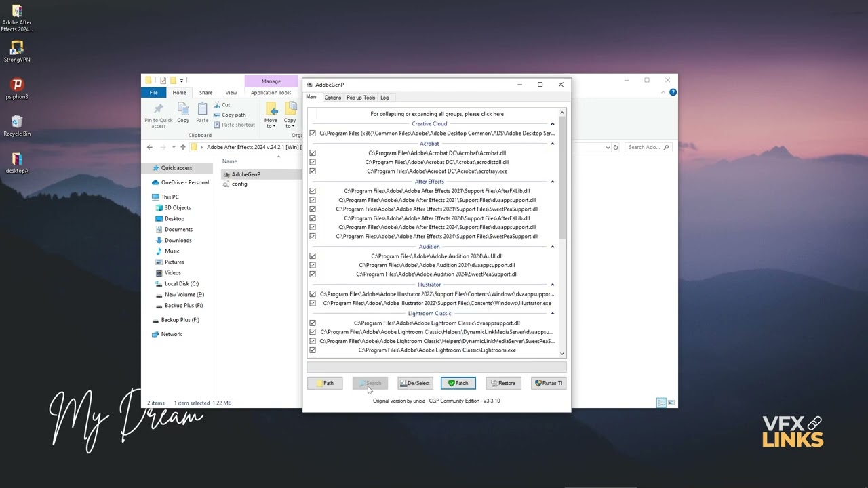Switch Explorer to large icons view
This screenshot has width=868, height=488.
point(671,403)
